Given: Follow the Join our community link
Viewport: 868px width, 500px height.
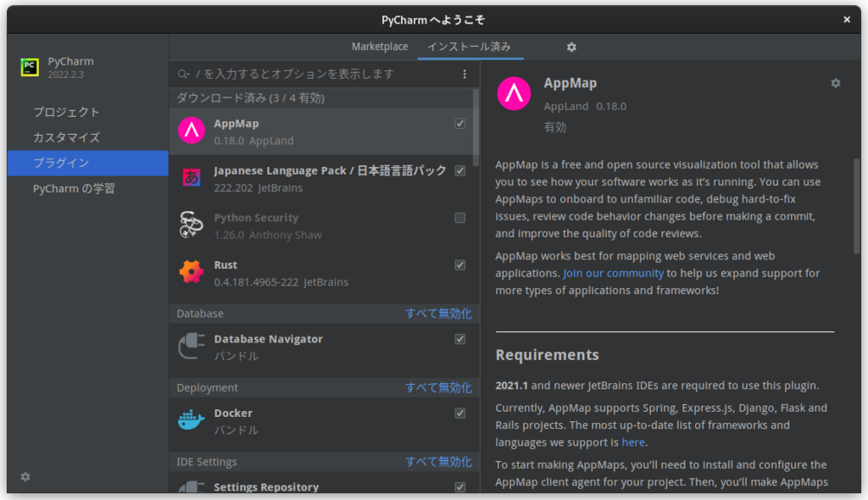Looking at the screenshot, I should pyautogui.click(x=613, y=273).
